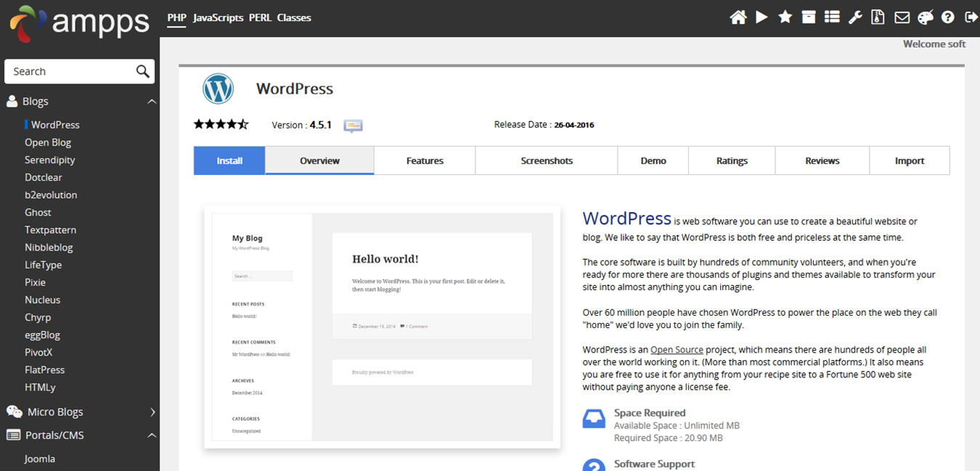Image resolution: width=980 pixels, height=471 pixels.
Task: Open the envelope email settings icon
Action: pyautogui.click(x=902, y=17)
